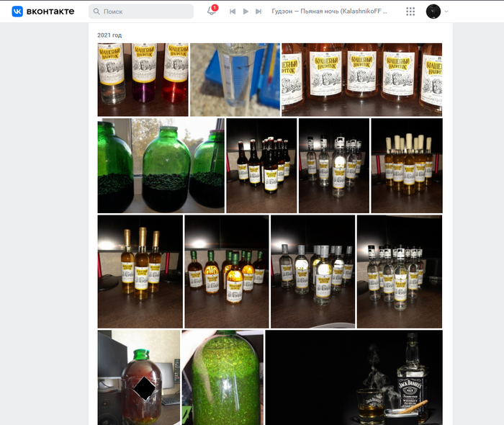This screenshot has width=504, height=425.
Task: Open the VK home logo
Action: point(42,12)
